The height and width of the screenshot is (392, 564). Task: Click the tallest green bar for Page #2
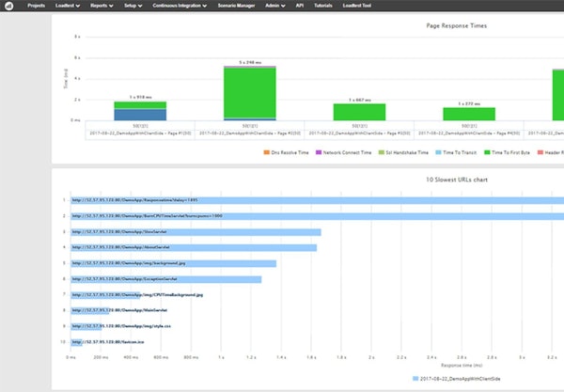point(249,92)
